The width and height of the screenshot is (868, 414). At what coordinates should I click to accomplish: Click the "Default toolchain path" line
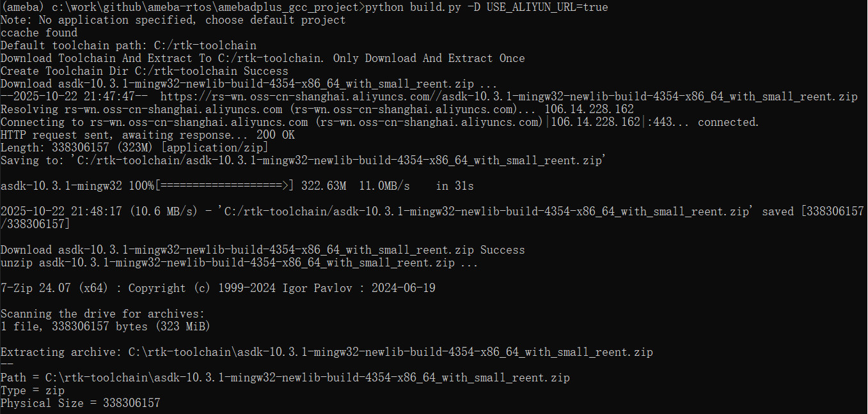128,45
